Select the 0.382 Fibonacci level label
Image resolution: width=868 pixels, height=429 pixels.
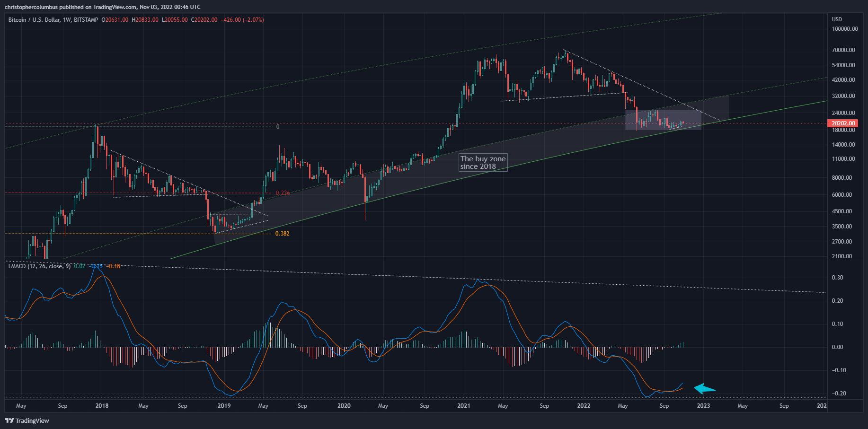tap(282, 234)
